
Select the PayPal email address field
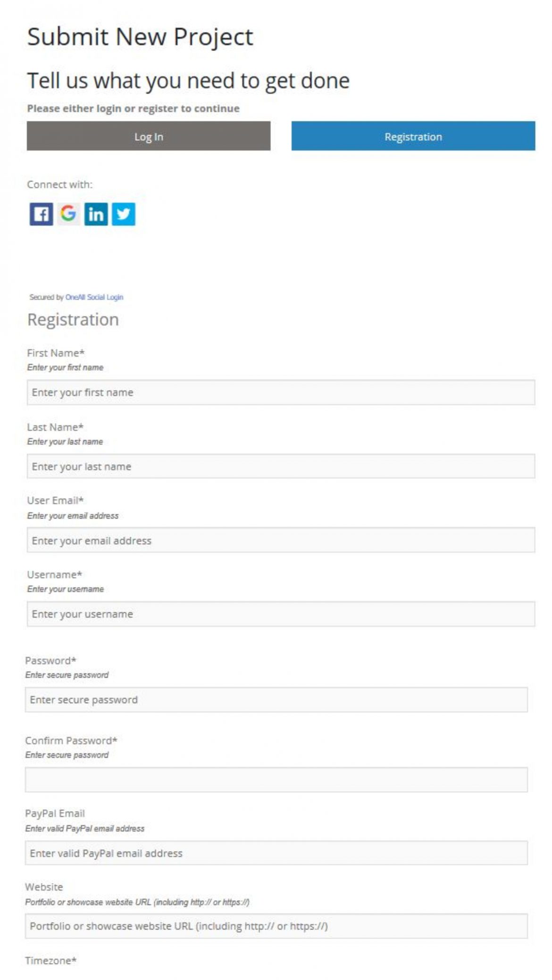pyautogui.click(x=276, y=853)
